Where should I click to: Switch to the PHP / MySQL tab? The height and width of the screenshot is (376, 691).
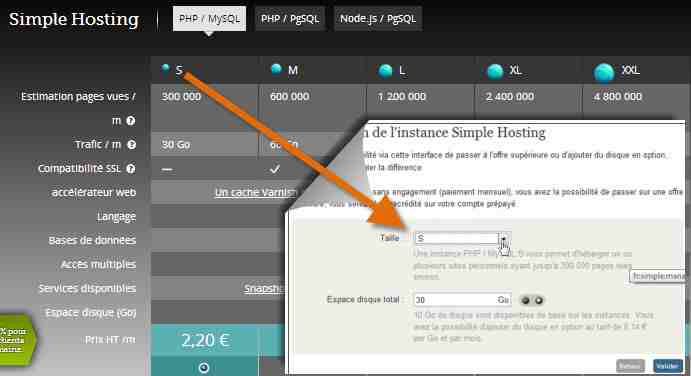pyautogui.click(x=209, y=19)
